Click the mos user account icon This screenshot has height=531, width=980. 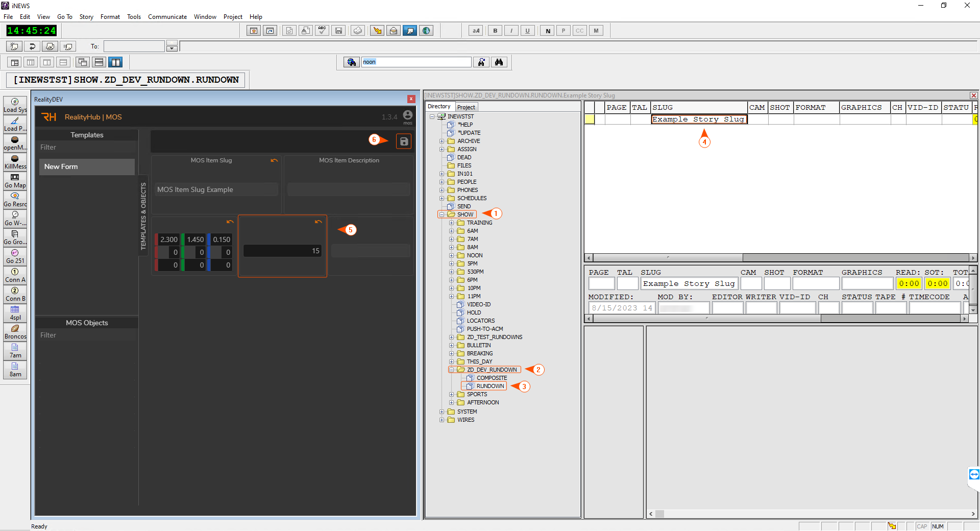coord(407,115)
